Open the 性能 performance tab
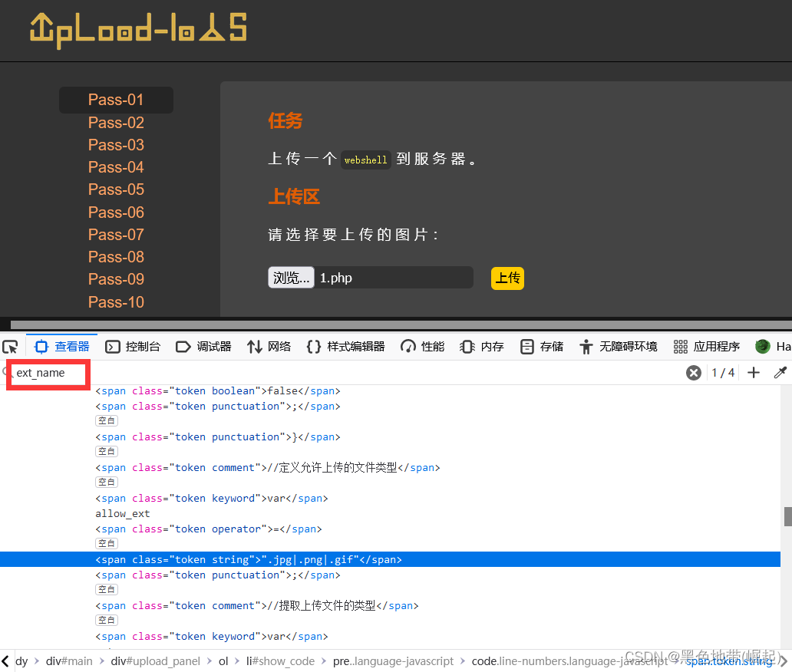Image resolution: width=792 pixels, height=672 pixels. [423, 347]
